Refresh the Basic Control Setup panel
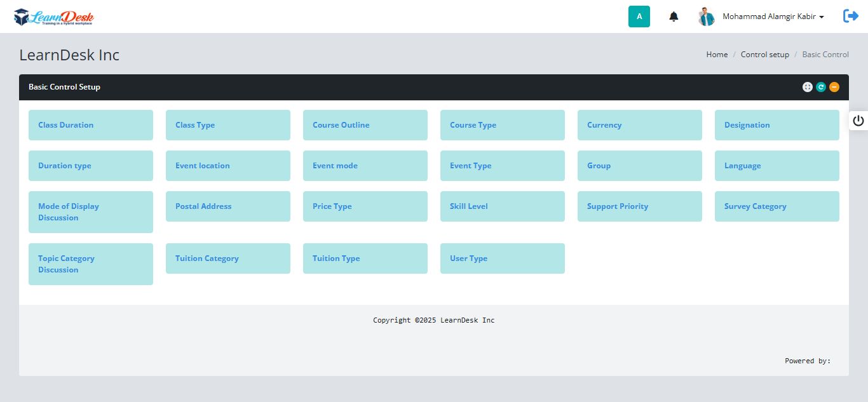Image resolution: width=868 pixels, height=402 pixels. coord(821,87)
